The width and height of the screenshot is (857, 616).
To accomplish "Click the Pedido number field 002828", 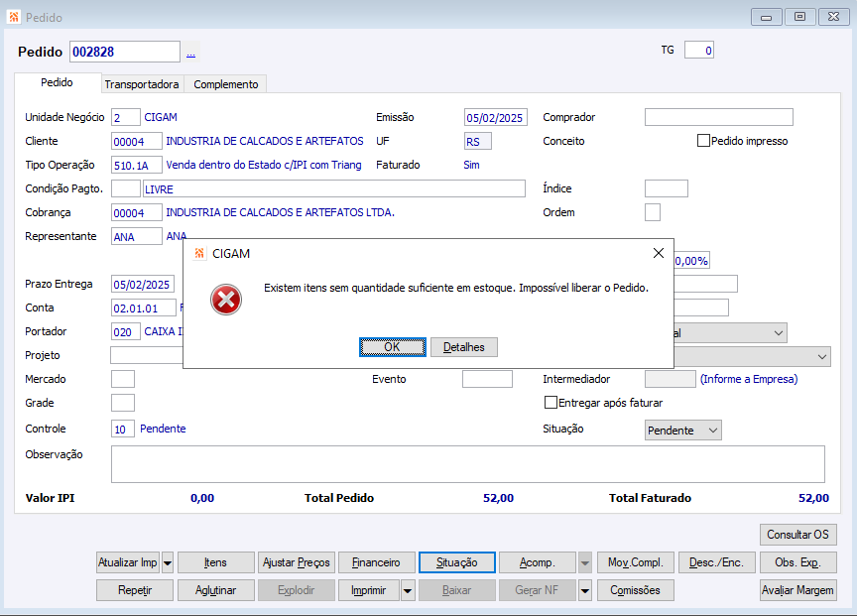I will [125, 52].
